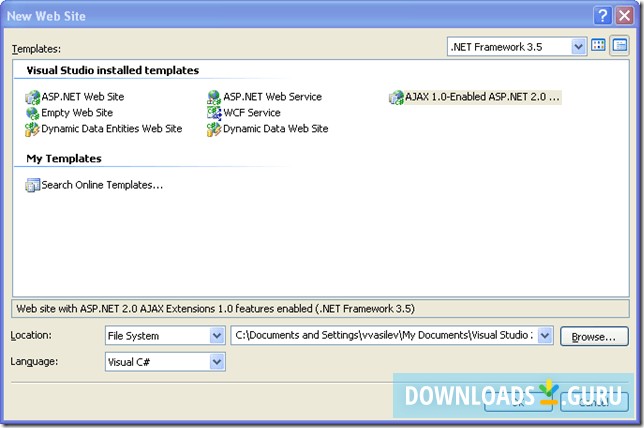The height and width of the screenshot is (428, 644).
Task: Close the New Web Site dialog
Action: pos(624,16)
